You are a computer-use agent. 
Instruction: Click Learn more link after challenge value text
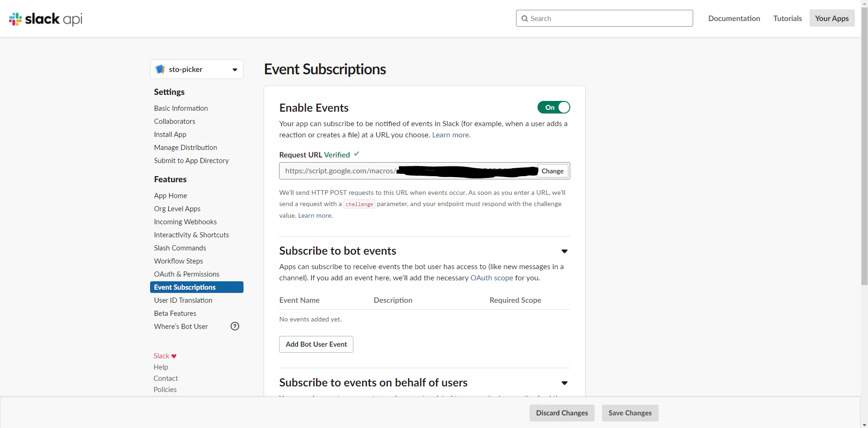pyautogui.click(x=316, y=216)
